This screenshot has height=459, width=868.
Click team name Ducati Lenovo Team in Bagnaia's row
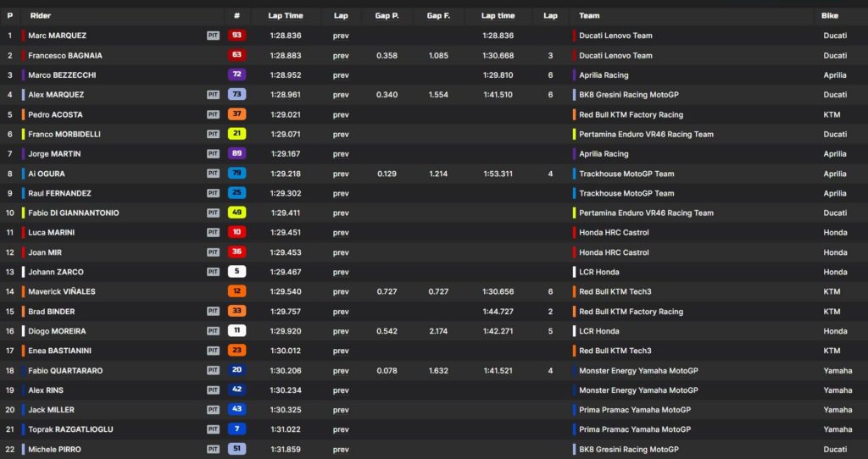click(x=615, y=55)
